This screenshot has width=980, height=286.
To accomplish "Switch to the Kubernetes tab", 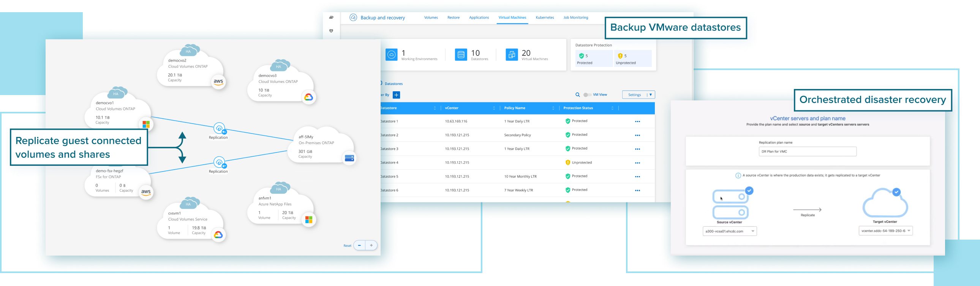I will click(545, 17).
